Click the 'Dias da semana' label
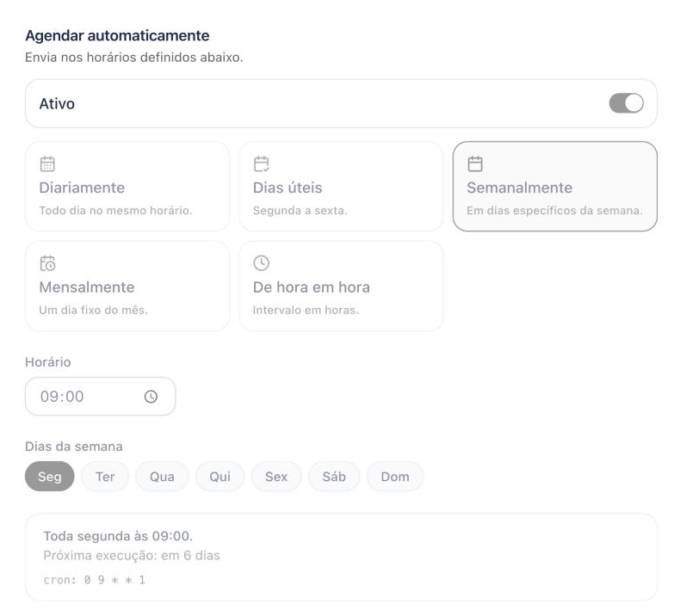The height and width of the screenshot is (616, 680). [74, 447]
